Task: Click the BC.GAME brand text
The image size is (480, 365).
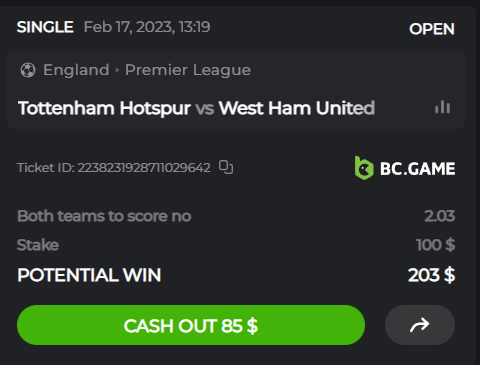Action: [417, 169]
